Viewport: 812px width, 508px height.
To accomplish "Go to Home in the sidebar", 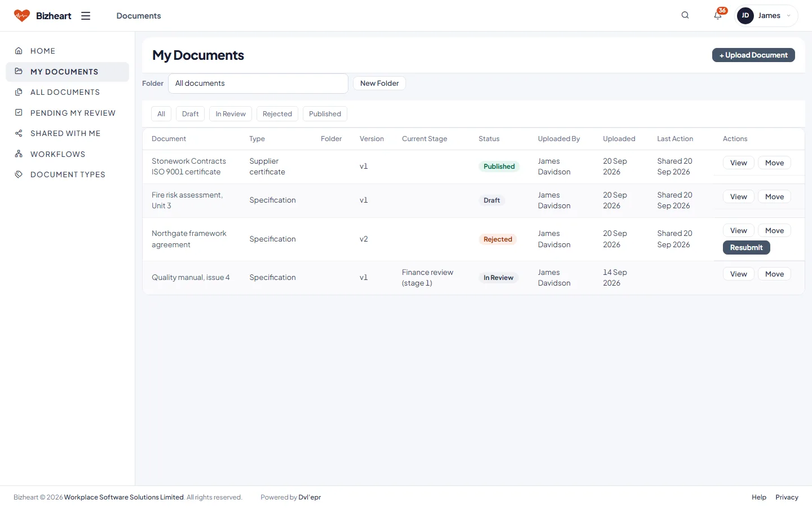I will click(67, 51).
